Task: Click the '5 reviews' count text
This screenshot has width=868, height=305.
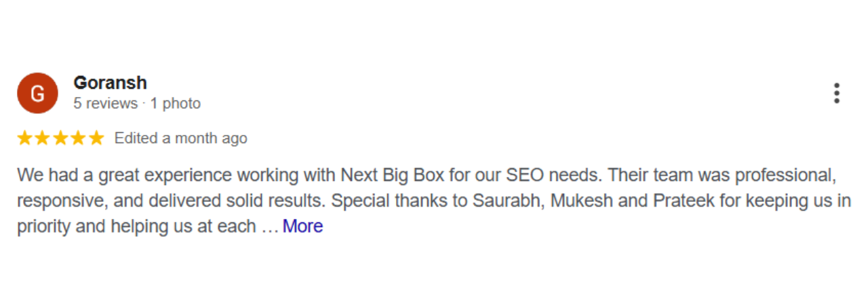Action: 105,104
